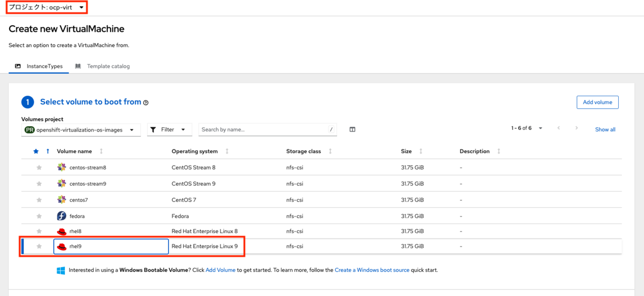
Task: Click the centos-stream8 CentOS logo icon
Action: click(62, 168)
